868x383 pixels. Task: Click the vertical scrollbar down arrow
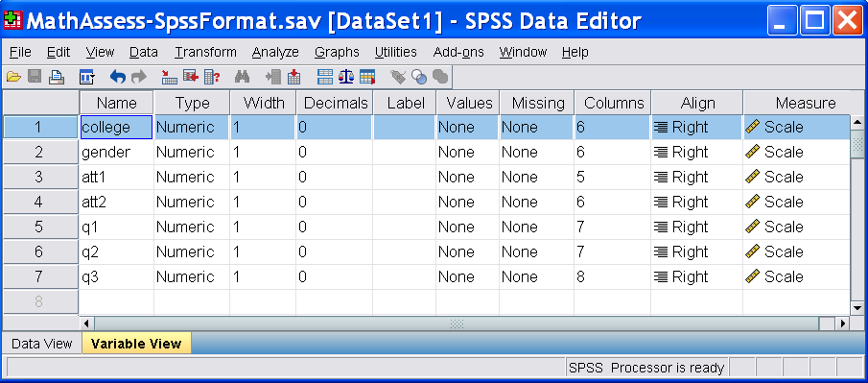tap(856, 307)
